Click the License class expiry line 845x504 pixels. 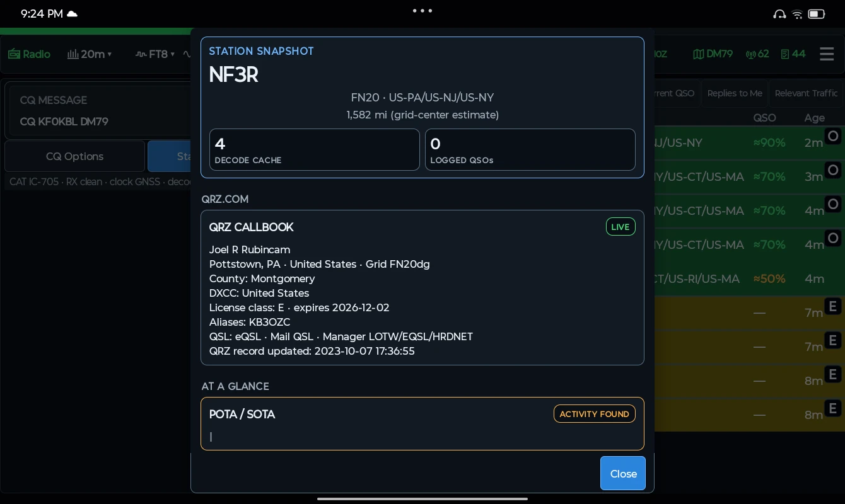pos(299,307)
